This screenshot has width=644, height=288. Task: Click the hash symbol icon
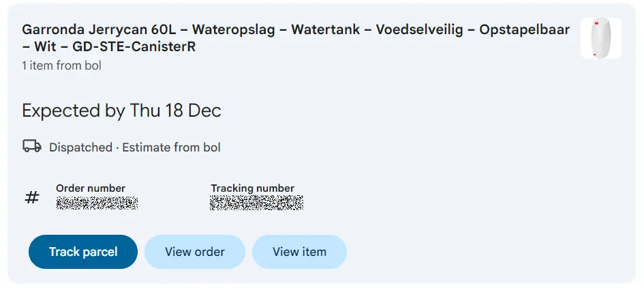pos(32,198)
